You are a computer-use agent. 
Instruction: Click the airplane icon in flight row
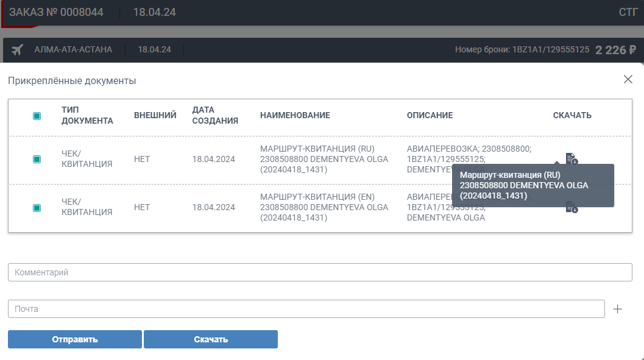click(x=17, y=49)
